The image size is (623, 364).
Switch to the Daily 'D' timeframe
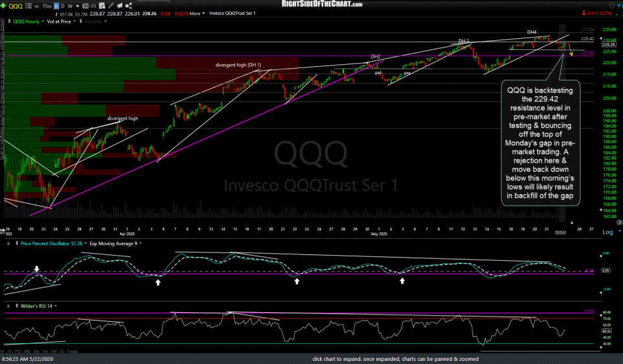coord(63,6)
